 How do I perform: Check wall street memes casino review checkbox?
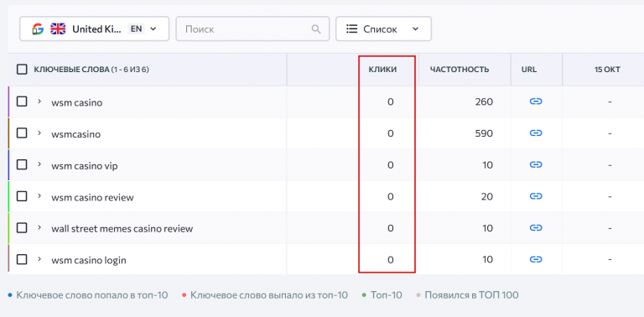point(22,228)
